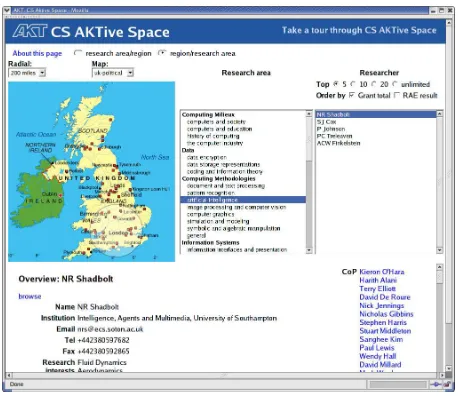Select ACW Finkelstein in researcher list

[x=338, y=143]
